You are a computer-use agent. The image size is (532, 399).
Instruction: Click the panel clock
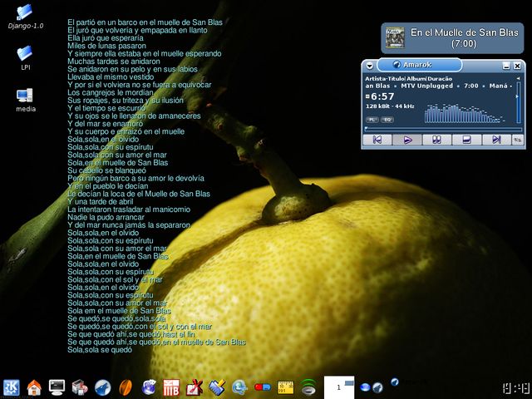tap(515, 389)
